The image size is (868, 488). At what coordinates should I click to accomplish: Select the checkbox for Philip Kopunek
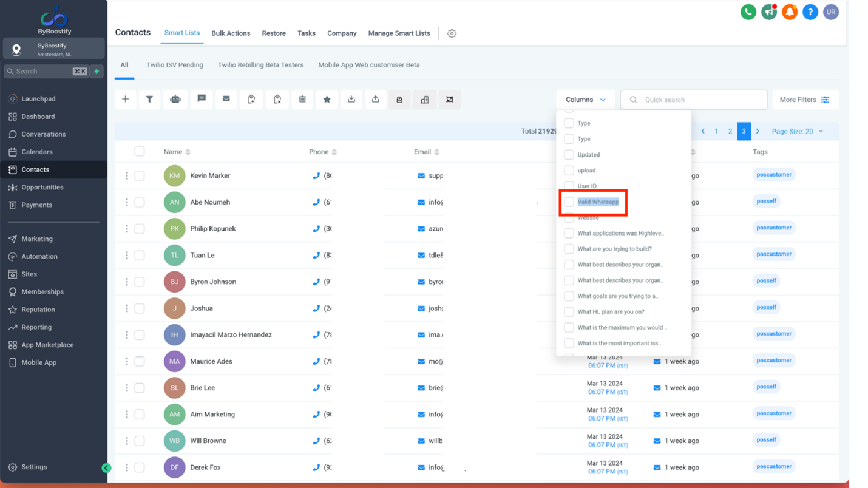click(140, 229)
